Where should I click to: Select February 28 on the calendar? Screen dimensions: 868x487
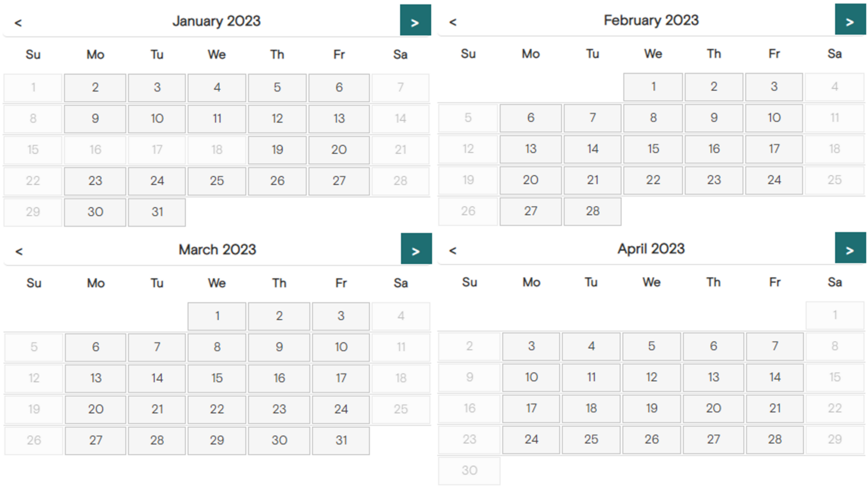coord(592,211)
